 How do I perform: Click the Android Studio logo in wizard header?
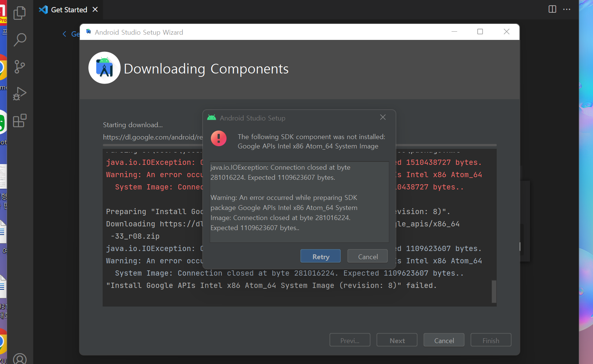[104, 68]
